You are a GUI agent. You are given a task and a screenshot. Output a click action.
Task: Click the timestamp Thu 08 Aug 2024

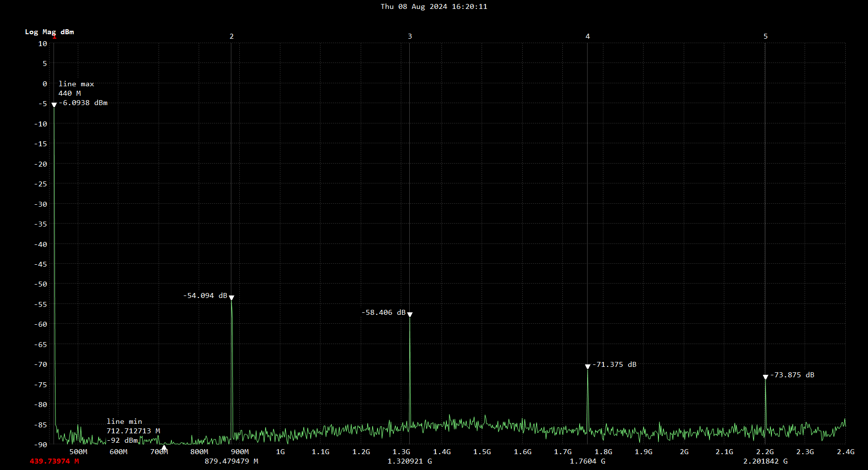(434, 6)
